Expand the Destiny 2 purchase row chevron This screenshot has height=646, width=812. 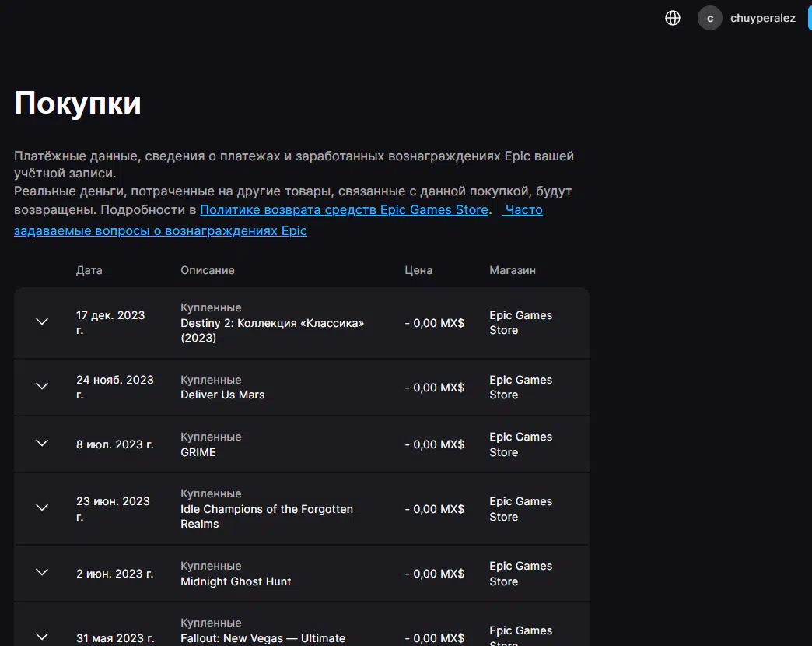click(42, 322)
